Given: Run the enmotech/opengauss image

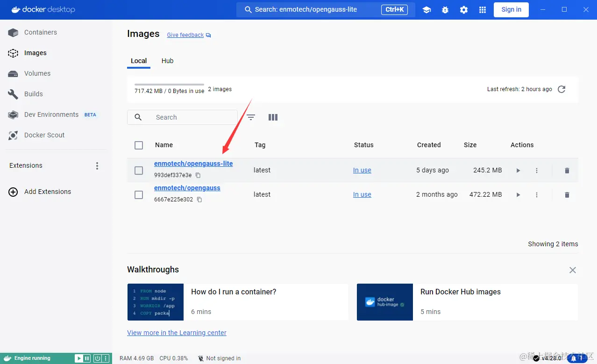Looking at the screenshot, I should pos(518,195).
